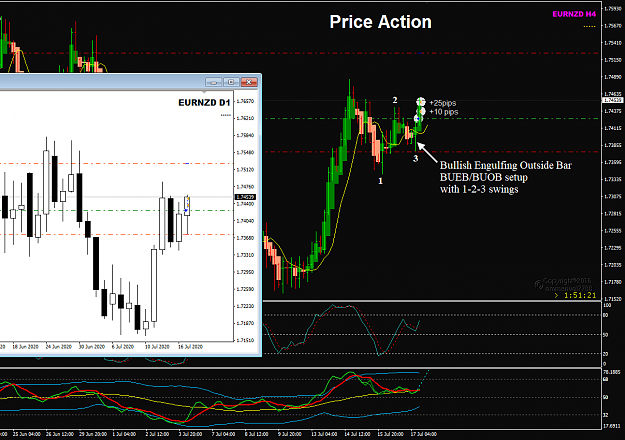
Task: Click the 30 Jun 2020 date on D1 axis
Action: [x=92, y=347]
